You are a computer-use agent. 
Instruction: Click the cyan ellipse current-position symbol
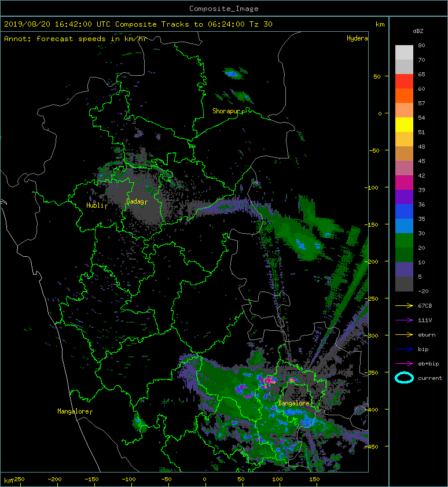tap(404, 378)
